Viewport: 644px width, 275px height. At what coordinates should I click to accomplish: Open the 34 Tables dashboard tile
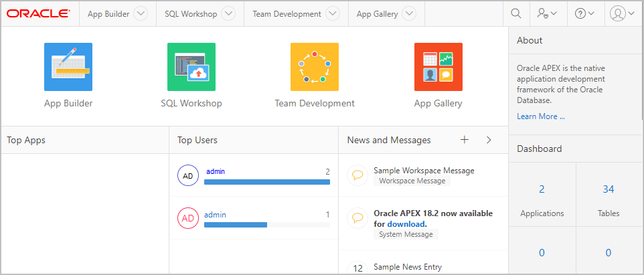coord(608,201)
